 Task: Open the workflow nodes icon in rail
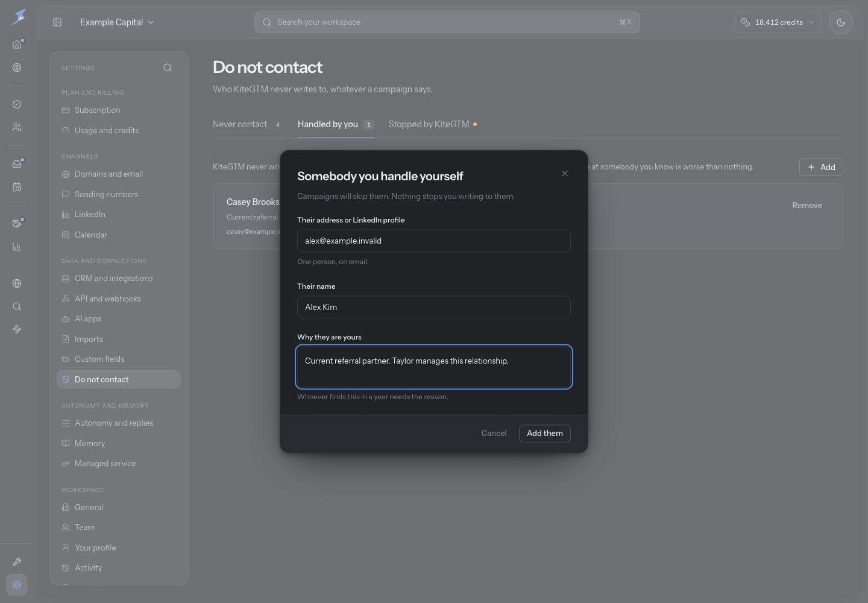17,329
